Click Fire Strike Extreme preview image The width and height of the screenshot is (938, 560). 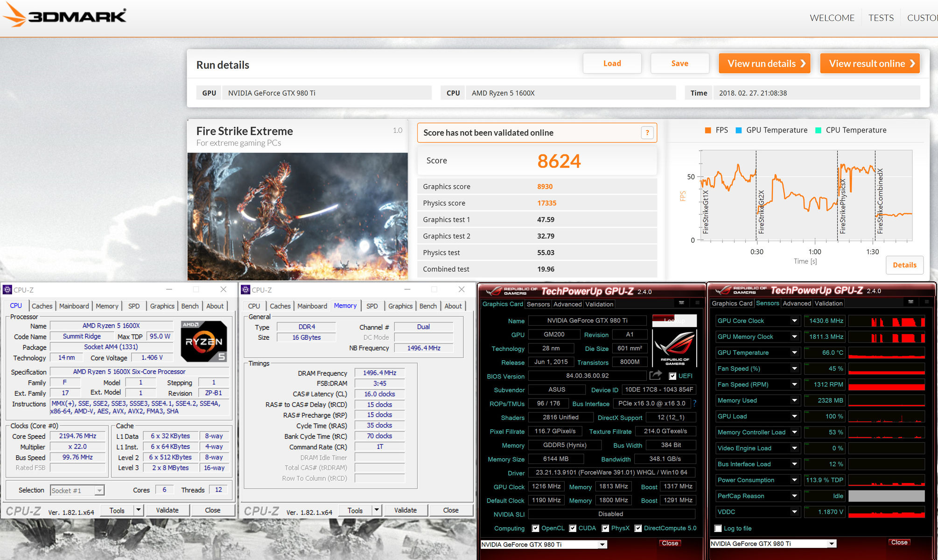coord(298,217)
